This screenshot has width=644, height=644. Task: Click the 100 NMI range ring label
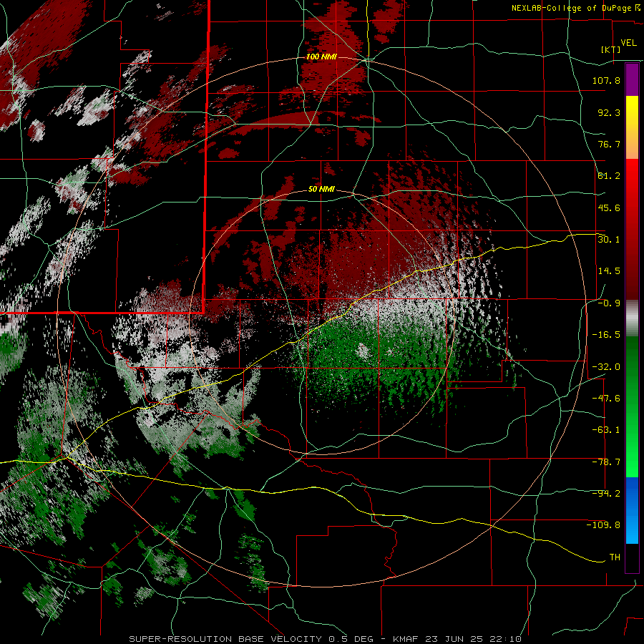[321, 57]
